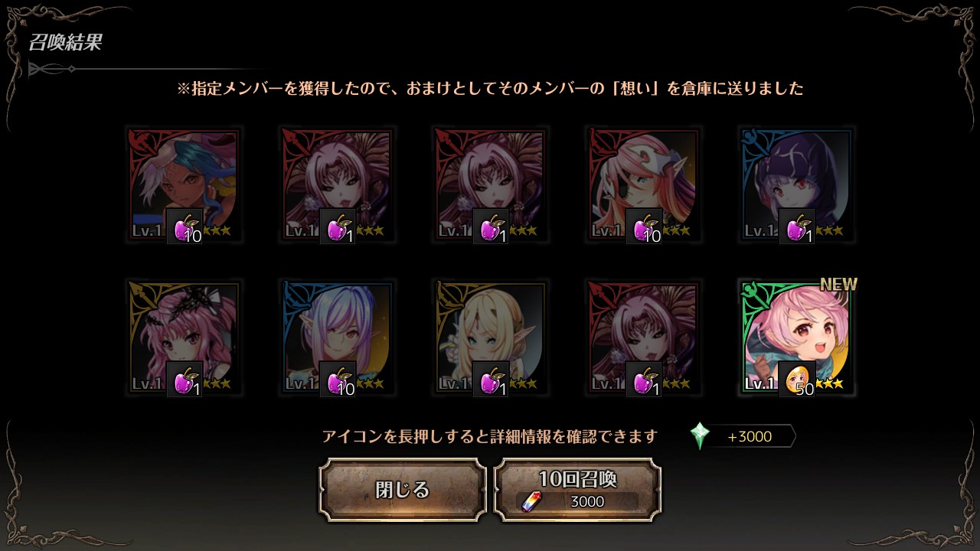Summon again with the 10回召喚 button
The image size is (980, 551).
pos(578,490)
